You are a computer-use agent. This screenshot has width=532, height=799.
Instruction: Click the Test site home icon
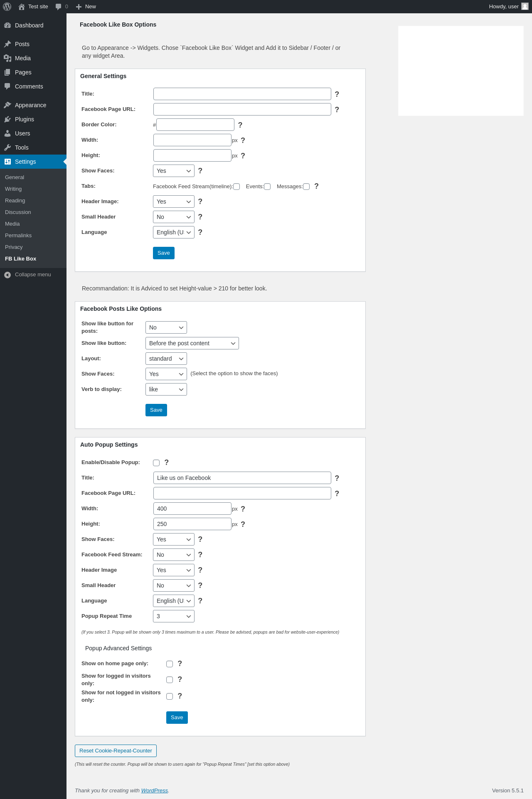(22, 7)
